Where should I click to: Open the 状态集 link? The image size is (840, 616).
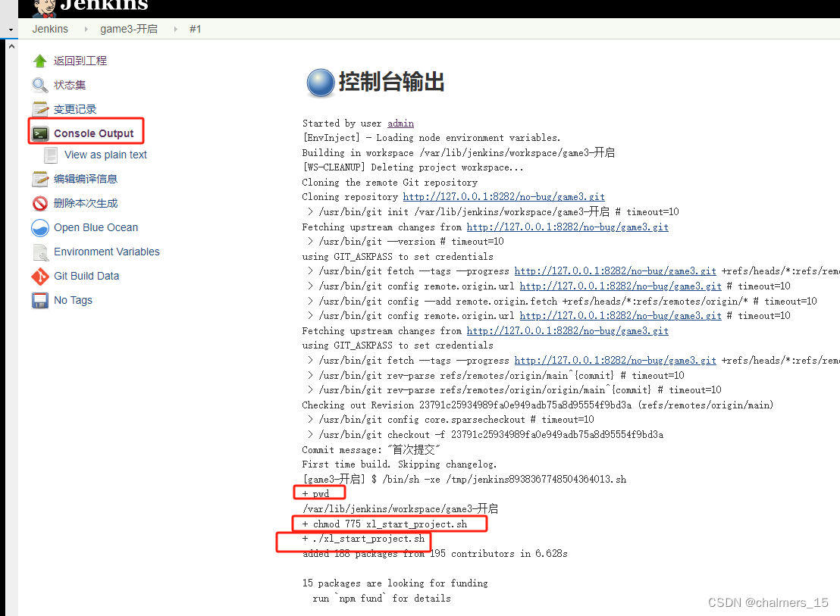pos(70,85)
